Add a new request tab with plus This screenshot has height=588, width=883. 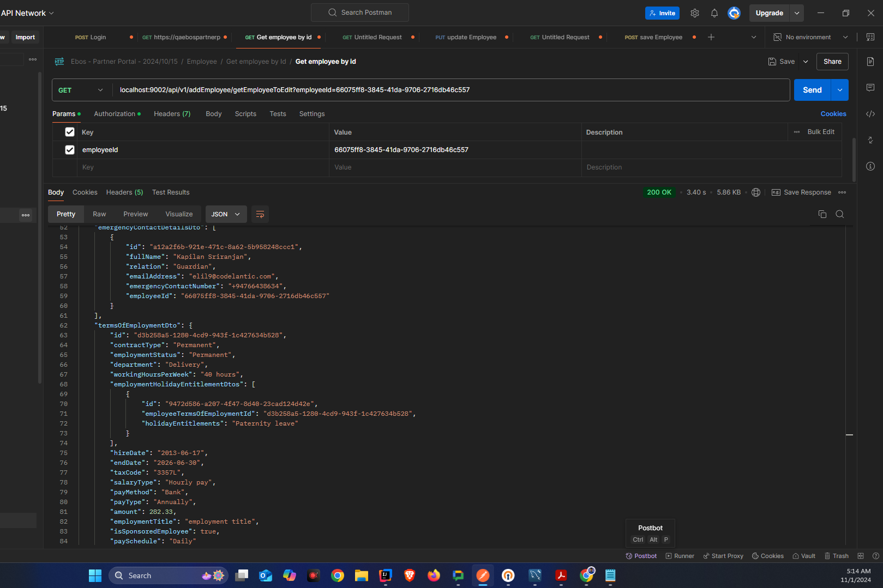click(x=711, y=37)
